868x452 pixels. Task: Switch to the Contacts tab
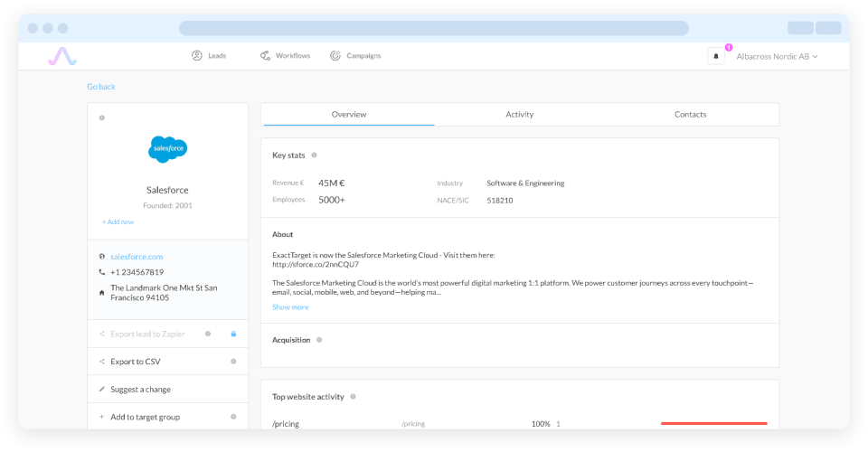click(690, 115)
